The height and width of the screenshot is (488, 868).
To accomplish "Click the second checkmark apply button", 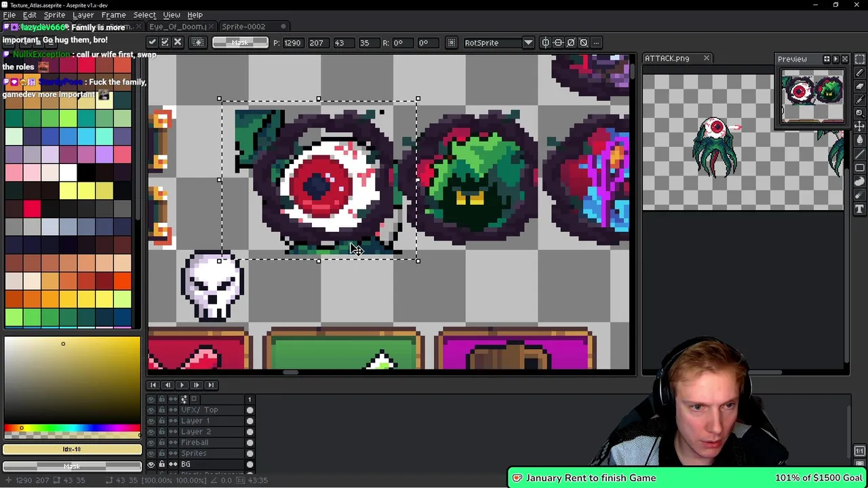I will [165, 43].
